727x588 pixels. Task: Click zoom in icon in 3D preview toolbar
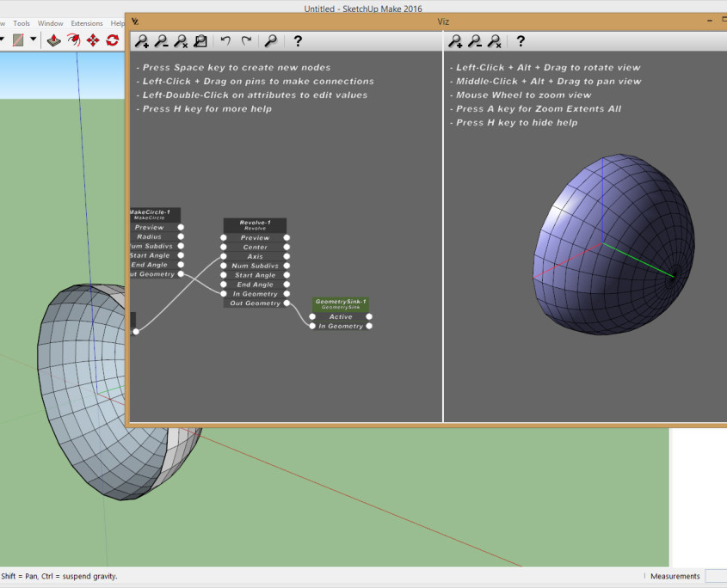click(456, 40)
